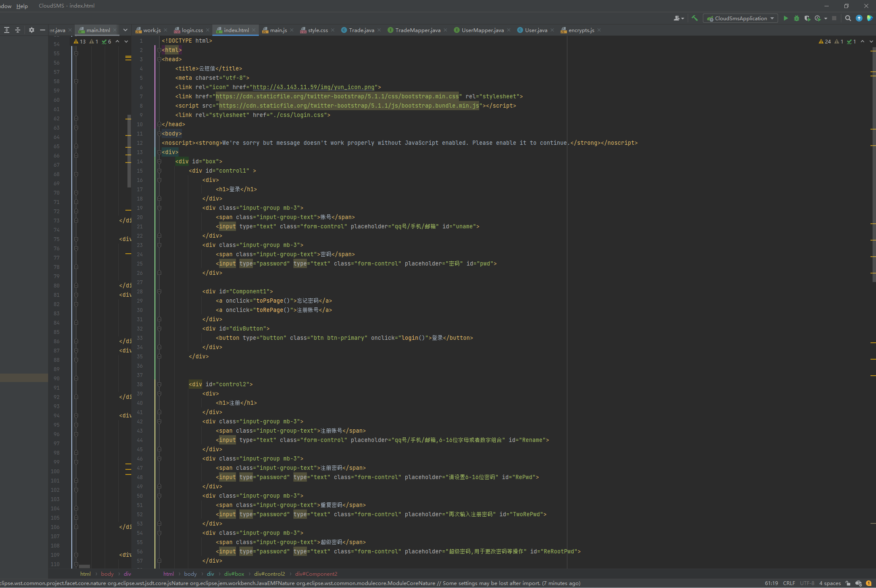Viewport: 876px width, 588px height.
Task: Open project panel gear options
Action: point(31,30)
